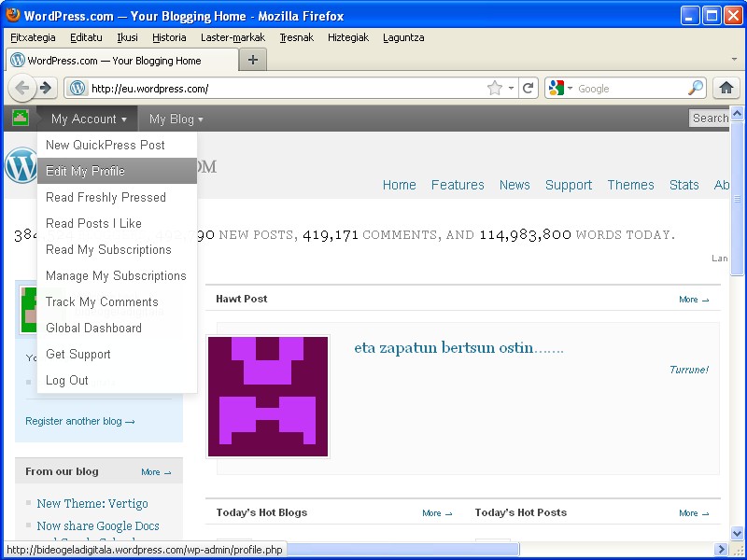Click the Google search input field
Image resolution: width=747 pixels, height=560 pixels.
tap(631, 88)
